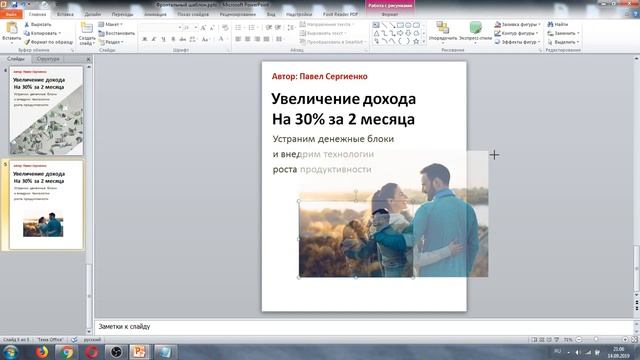
Task: Toggle text shadow in the font group
Action: (173, 39)
